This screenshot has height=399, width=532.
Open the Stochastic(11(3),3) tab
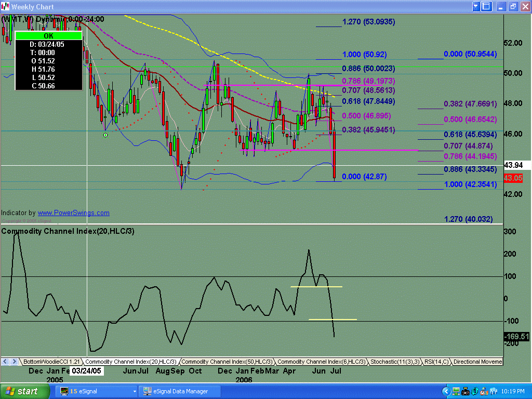pos(395,362)
